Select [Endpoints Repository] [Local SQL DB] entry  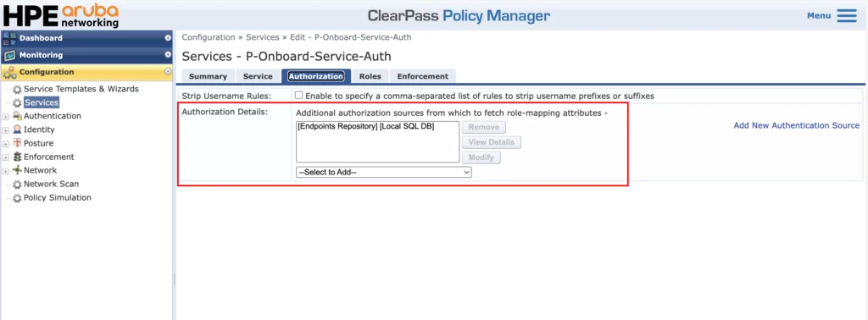(365, 127)
